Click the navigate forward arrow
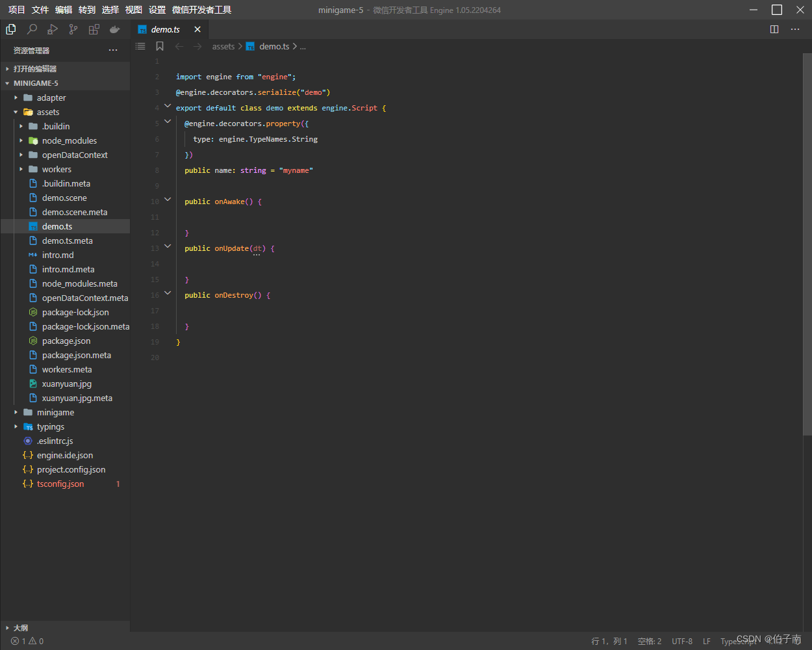The height and width of the screenshot is (650, 812). 197,46
